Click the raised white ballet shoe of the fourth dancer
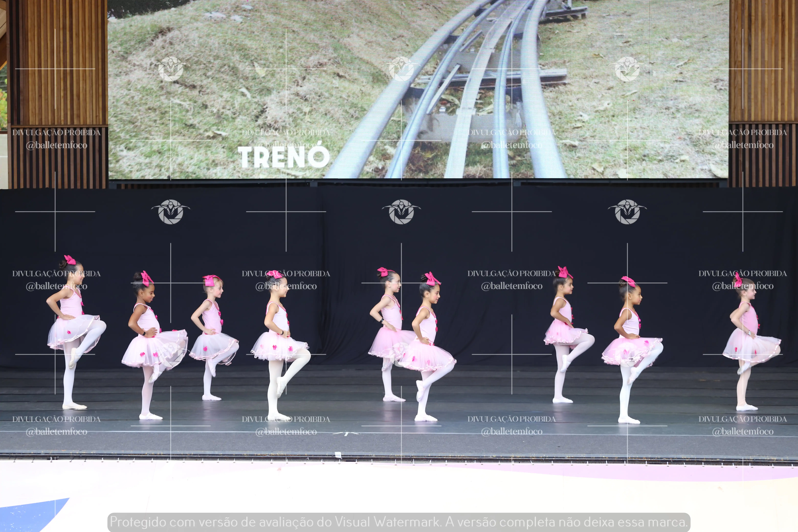This screenshot has height=532, width=798. click(x=280, y=387)
